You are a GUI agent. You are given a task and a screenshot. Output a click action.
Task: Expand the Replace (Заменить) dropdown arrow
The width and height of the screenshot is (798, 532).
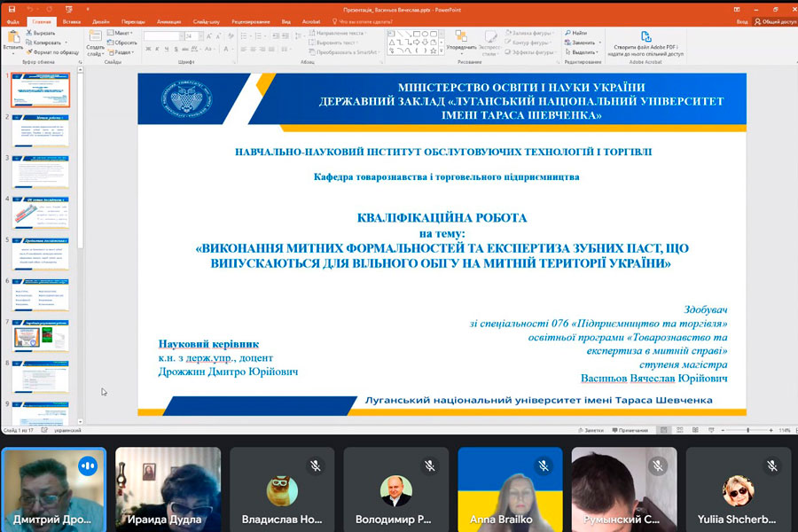coord(598,43)
